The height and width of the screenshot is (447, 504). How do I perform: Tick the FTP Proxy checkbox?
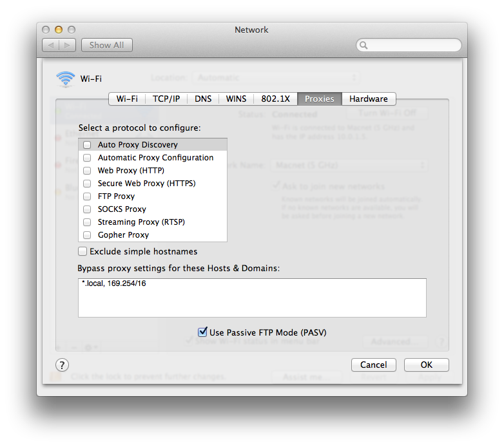tap(87, 196)
